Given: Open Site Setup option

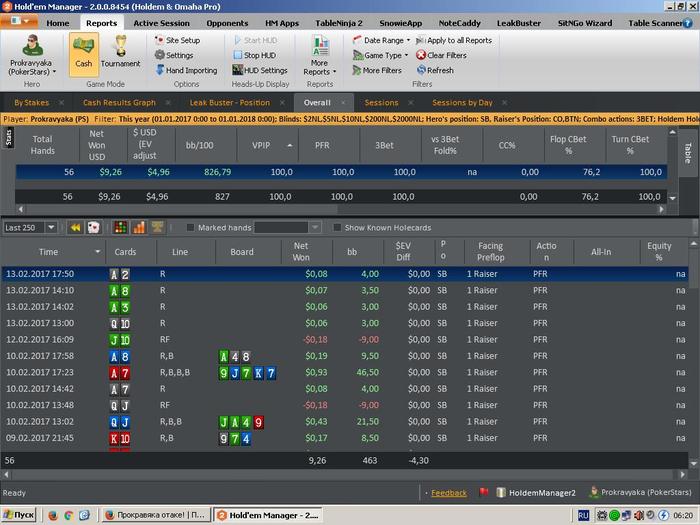Looking at the screenshot, I should [x=178, y=40].
